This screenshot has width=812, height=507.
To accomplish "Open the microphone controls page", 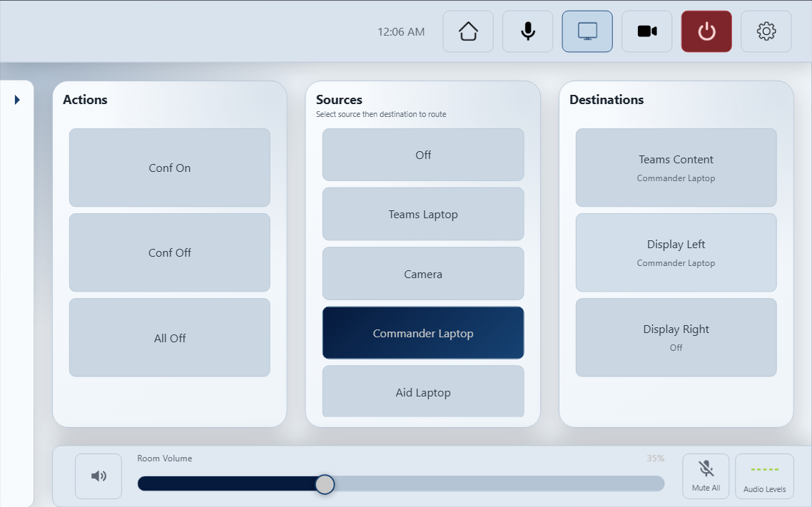I will [528, 31].
